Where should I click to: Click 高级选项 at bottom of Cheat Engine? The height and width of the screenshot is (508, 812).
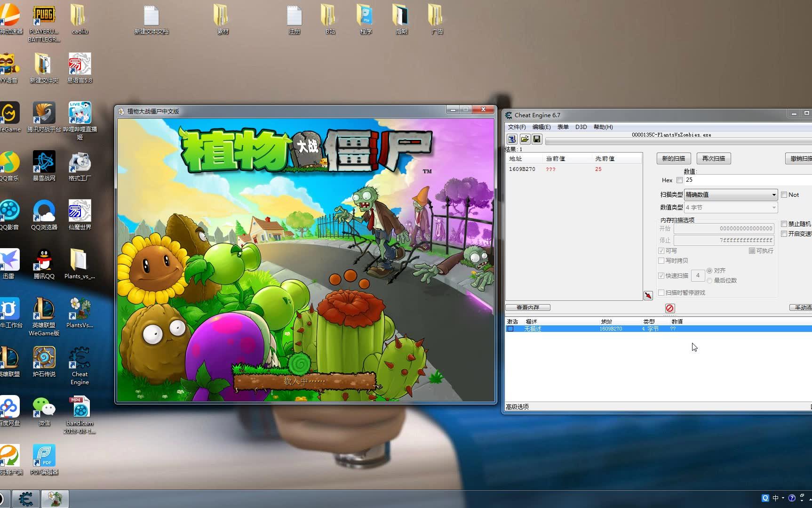click(517, 407)
